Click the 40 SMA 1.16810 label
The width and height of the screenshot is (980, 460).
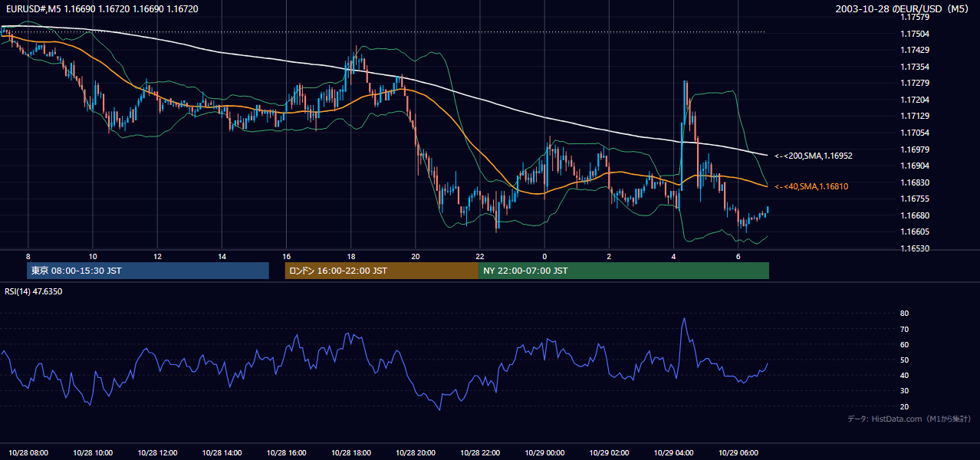click(811, 186)
